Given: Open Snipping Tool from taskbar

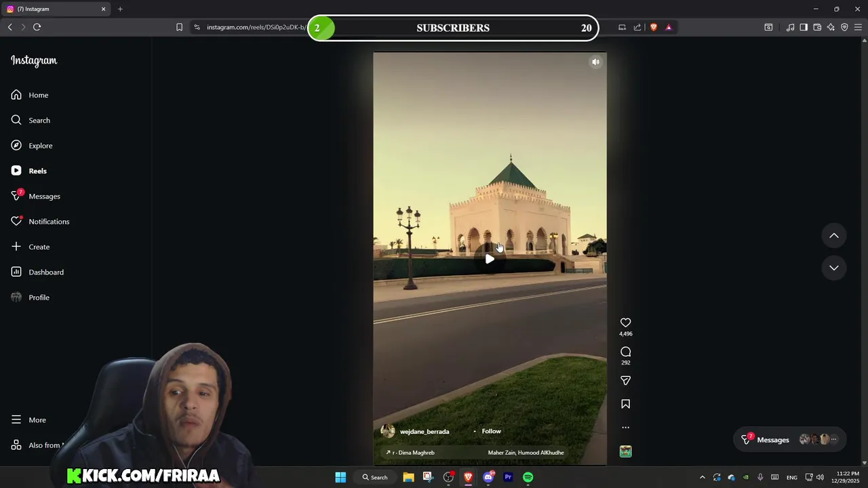Looking at the screenshot, I should pyautogui.click(x=428, y=477).
